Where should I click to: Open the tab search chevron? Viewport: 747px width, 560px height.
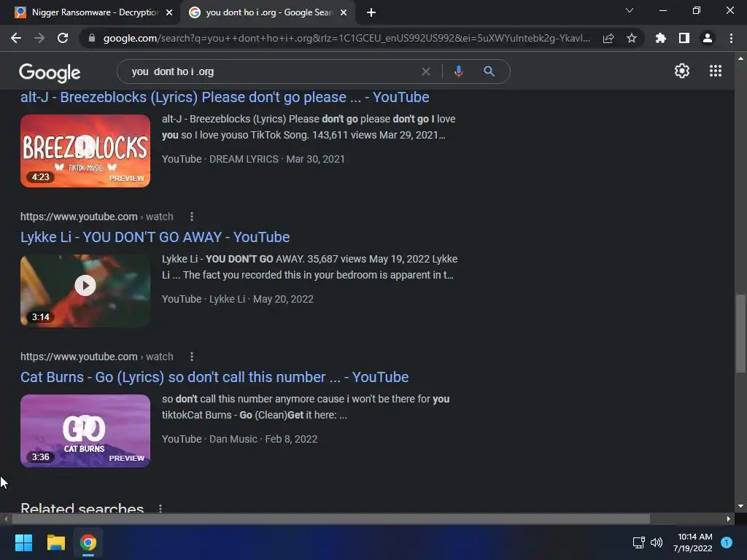pyautogui.click(x=630, y=10)
